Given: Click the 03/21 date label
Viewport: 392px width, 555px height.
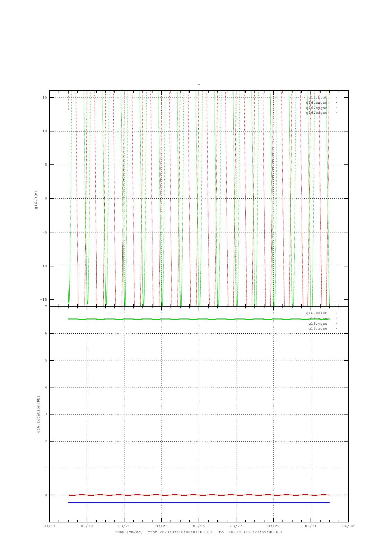Looking at the screenshot, I should tap(124, 526).
